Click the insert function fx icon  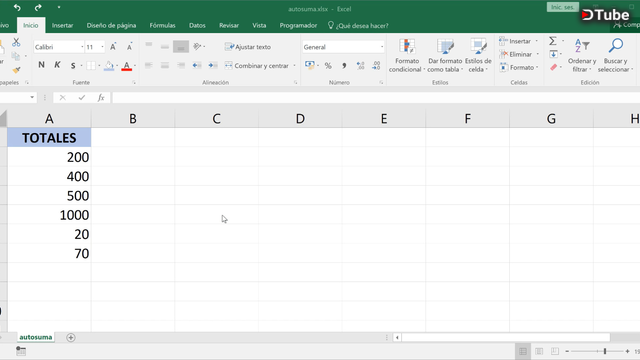(x=101, y=98)
